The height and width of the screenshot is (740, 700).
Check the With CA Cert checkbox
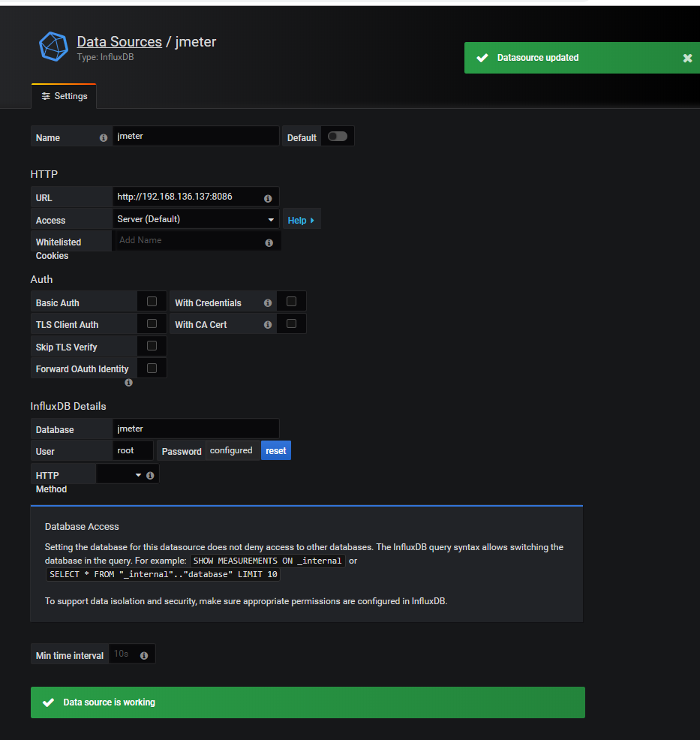pyautogui.click(x=292, y=323)
